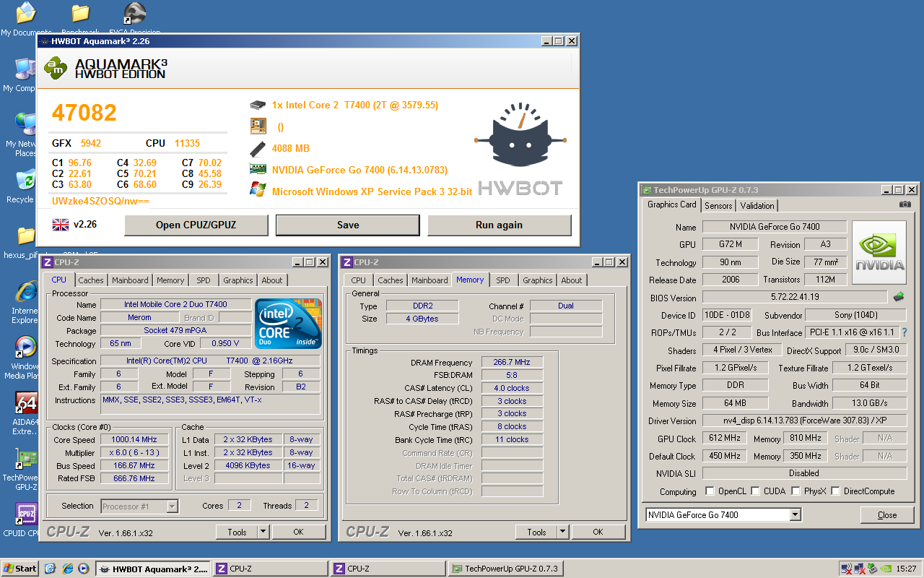Enable the PhysX checkbox in GPU-Z
Screen dimensions: 924x578
[796, 491]
